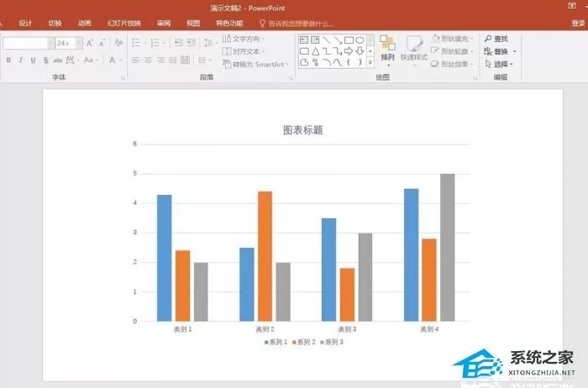Click the Arrange (排列) icon
The width and height of the screenshot is (588, 388).
[387, 50]
